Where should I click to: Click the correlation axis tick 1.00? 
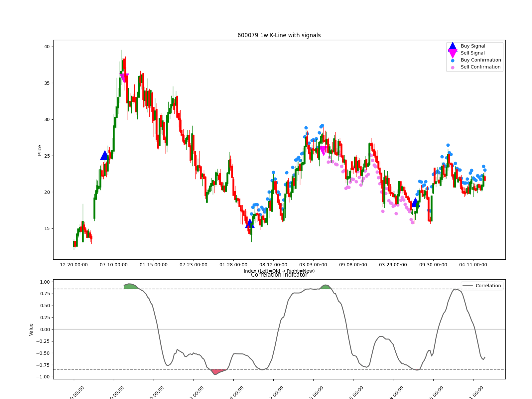[45, 282]
